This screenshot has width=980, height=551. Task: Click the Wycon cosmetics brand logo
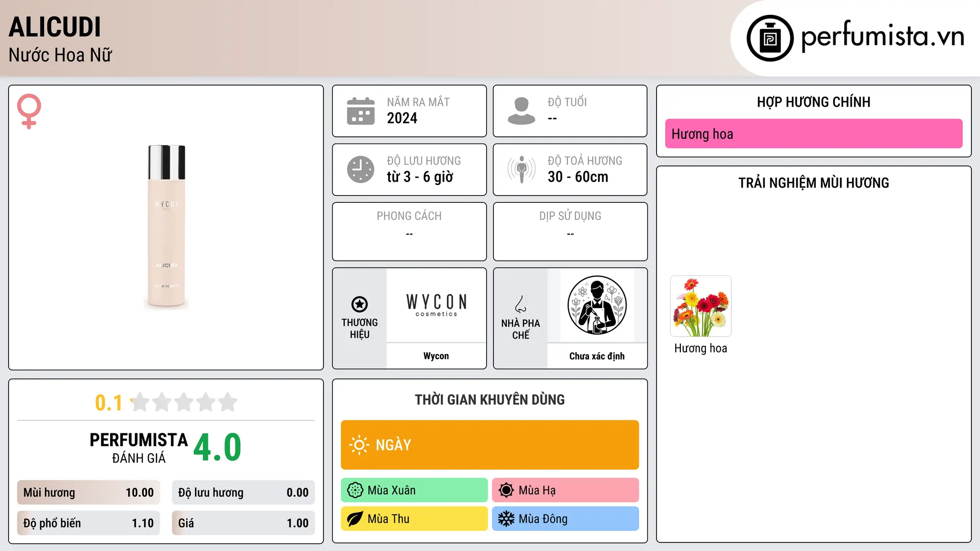[x=436, y=305]
